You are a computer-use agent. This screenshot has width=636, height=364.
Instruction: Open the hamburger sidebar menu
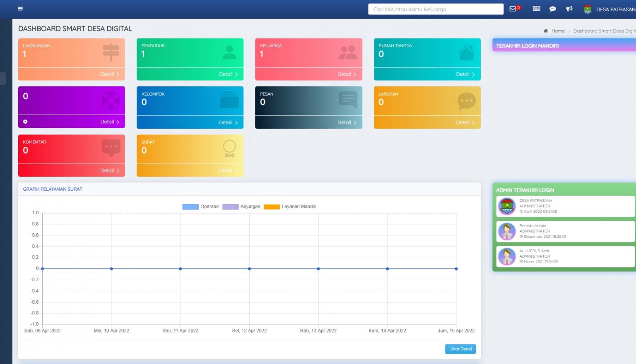tap(20, 9)
